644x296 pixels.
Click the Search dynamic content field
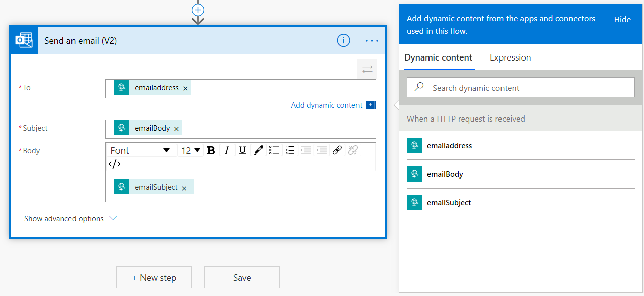(x=524, y=88)
